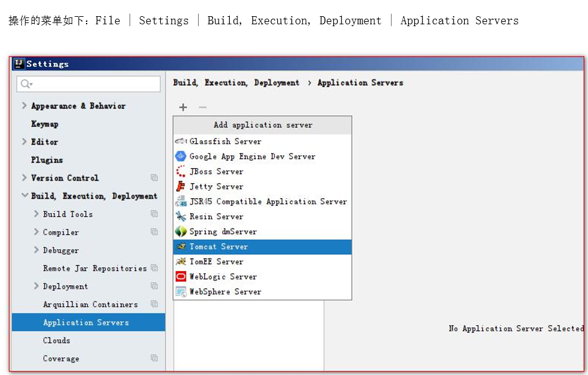Click the minus remove server button
The image size is (588, 375).
[202, 107]
